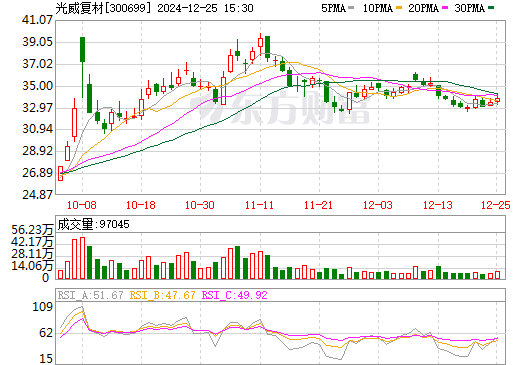
Task: Click the 42.17万 volume axis label
Action: click(32, 242)
